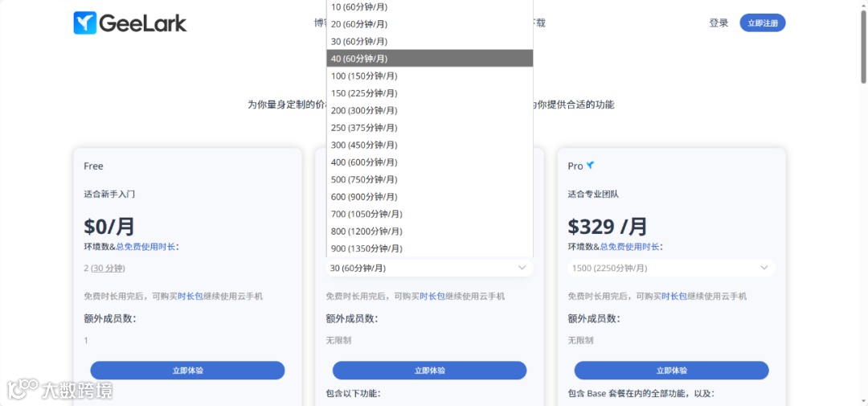Select the 900 (1350分钟/月) option

429,248
